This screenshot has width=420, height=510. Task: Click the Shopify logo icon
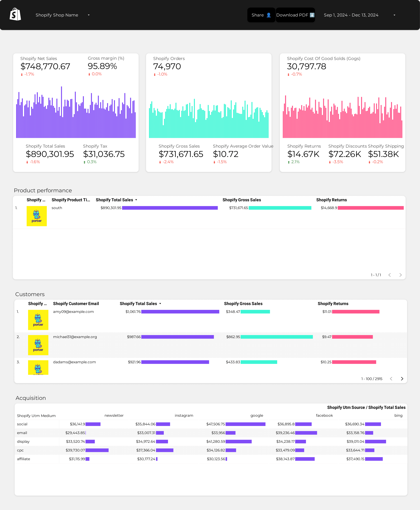tap(15, 15)
